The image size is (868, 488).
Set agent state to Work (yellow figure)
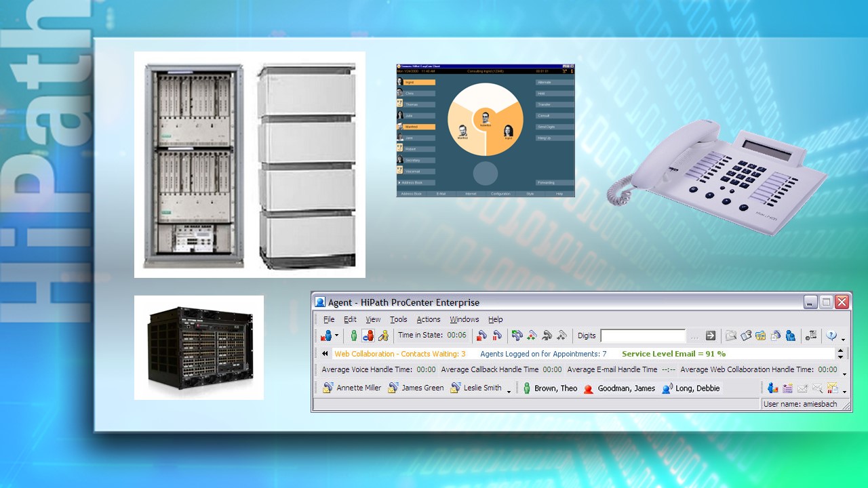[384, 335]
